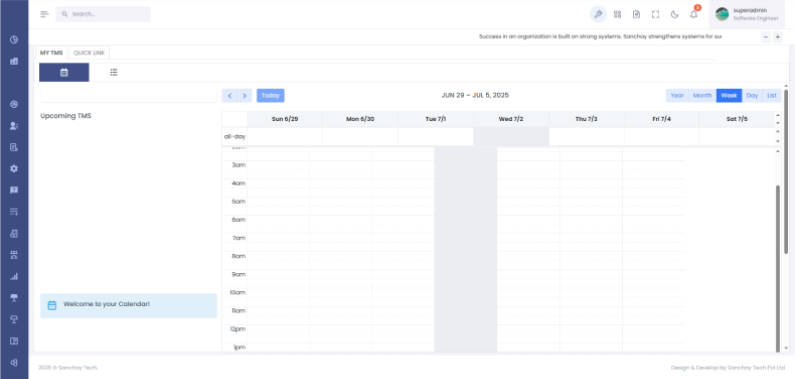Image resolution: width=795 pixels, height=379 pixels.
Task: Click the Welcome to your Calendar! banner
Action: pos(129,306)
